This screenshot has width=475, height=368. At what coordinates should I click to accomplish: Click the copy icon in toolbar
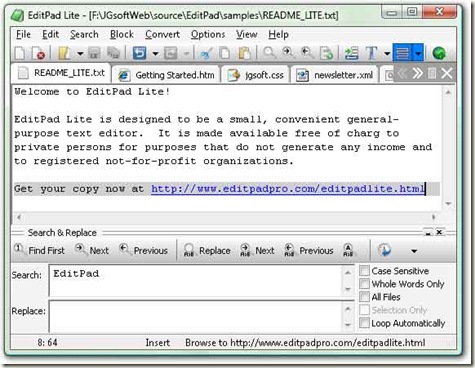[x=225, y=53]
